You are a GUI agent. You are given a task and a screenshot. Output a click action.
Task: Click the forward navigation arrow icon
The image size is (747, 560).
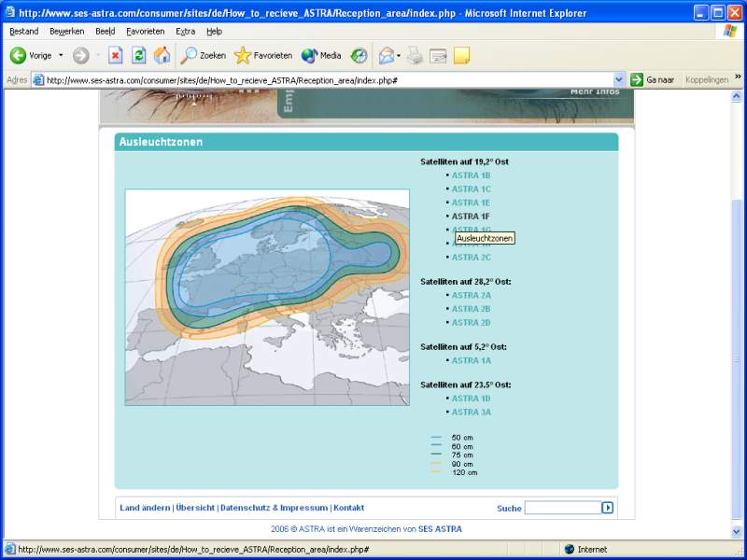click(81, 56)
